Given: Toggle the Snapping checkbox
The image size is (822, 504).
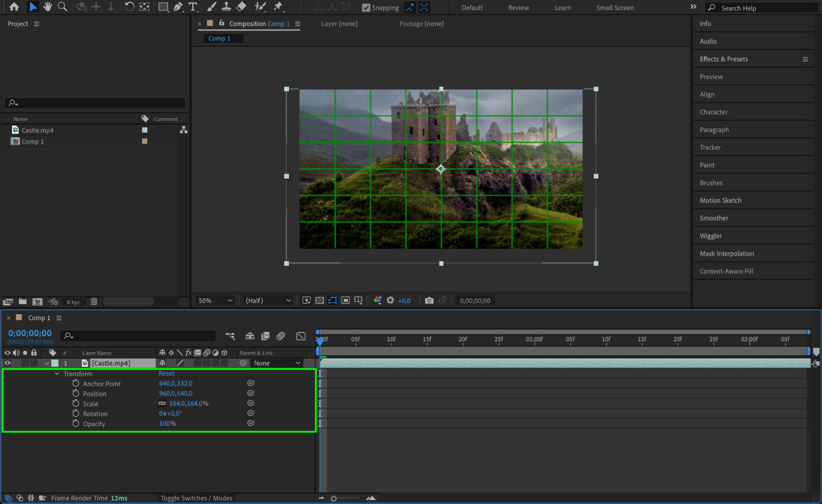Looking at the screenshot, I should (x=366, y=7).
